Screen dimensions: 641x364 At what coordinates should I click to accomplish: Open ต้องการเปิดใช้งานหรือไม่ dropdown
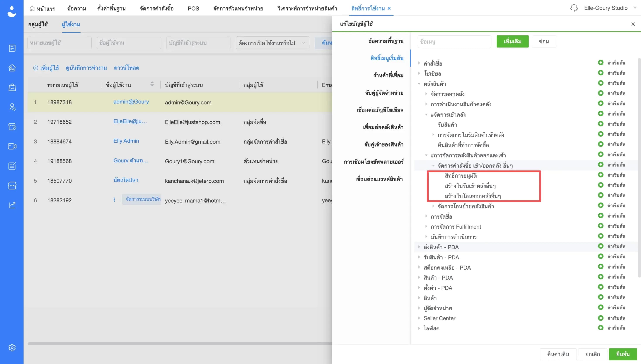tap(273, 43)
